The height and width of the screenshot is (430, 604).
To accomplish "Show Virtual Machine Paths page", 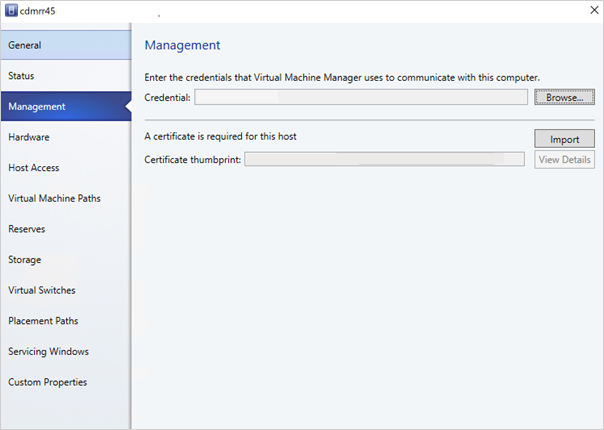I will click(66, 198).
